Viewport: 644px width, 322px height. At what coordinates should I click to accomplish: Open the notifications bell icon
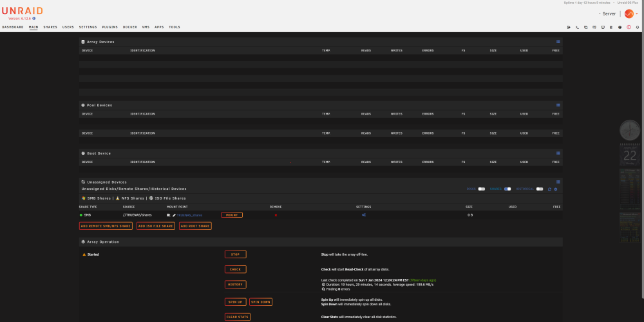(638, 27)
